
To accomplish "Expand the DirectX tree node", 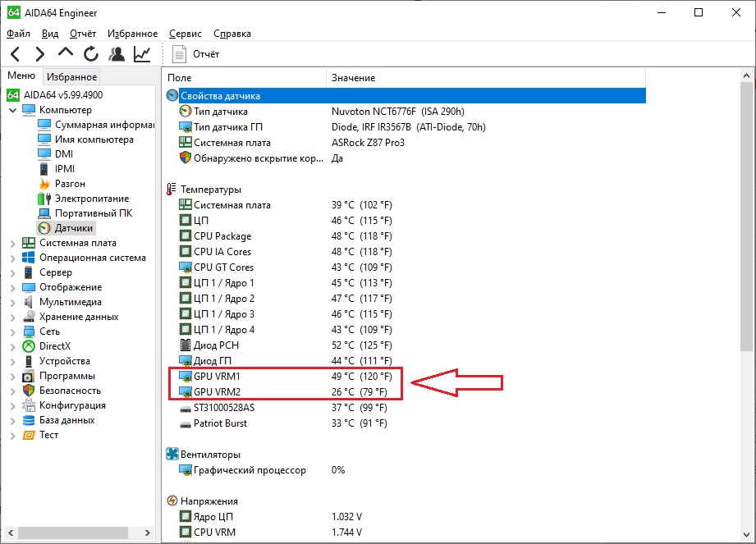I will [12, 346].
